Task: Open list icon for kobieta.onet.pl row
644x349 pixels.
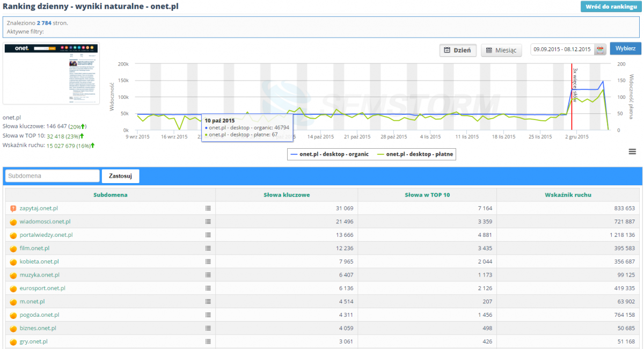Action: click(208, 262)
